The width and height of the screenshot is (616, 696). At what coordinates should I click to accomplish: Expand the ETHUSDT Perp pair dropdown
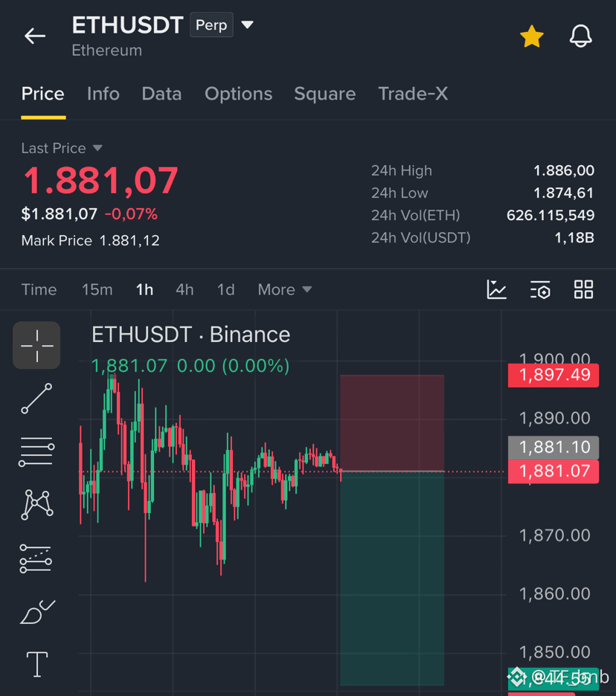248,25
